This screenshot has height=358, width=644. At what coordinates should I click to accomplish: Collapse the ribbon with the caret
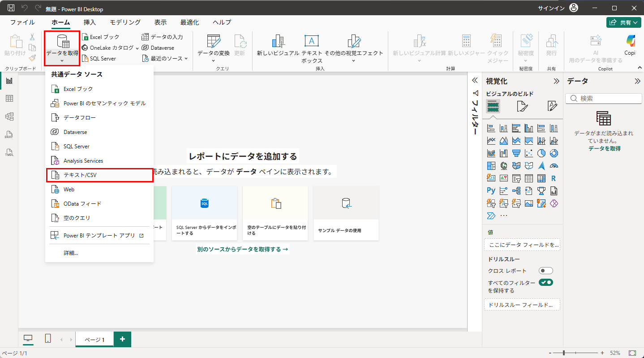pyautogui.click(x=639, y=68)
